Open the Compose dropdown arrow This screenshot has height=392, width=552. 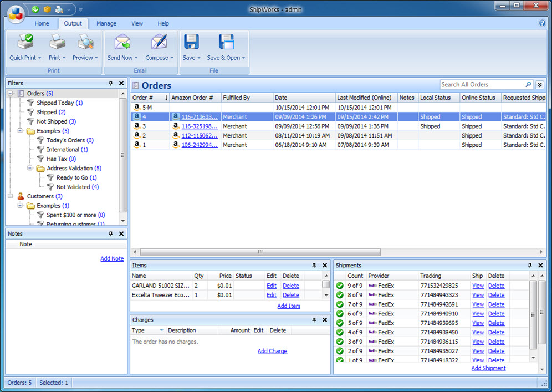click(172, 58)
